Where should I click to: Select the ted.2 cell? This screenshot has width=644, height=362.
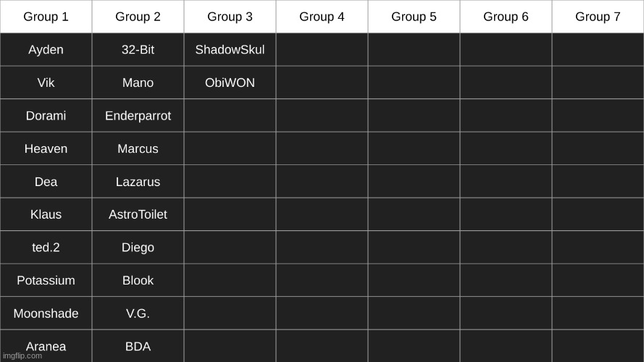[46, 248]
